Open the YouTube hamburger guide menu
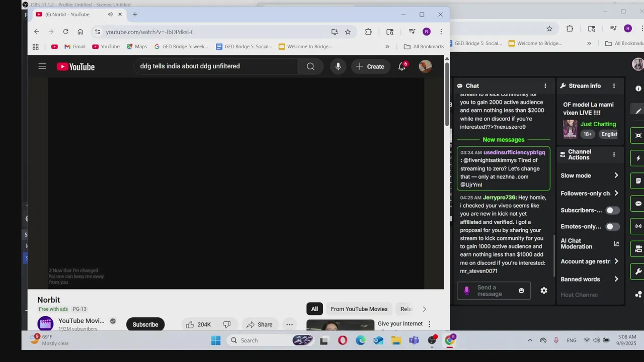644x362 pixels. pyautogui.click(x=42, y=66)
